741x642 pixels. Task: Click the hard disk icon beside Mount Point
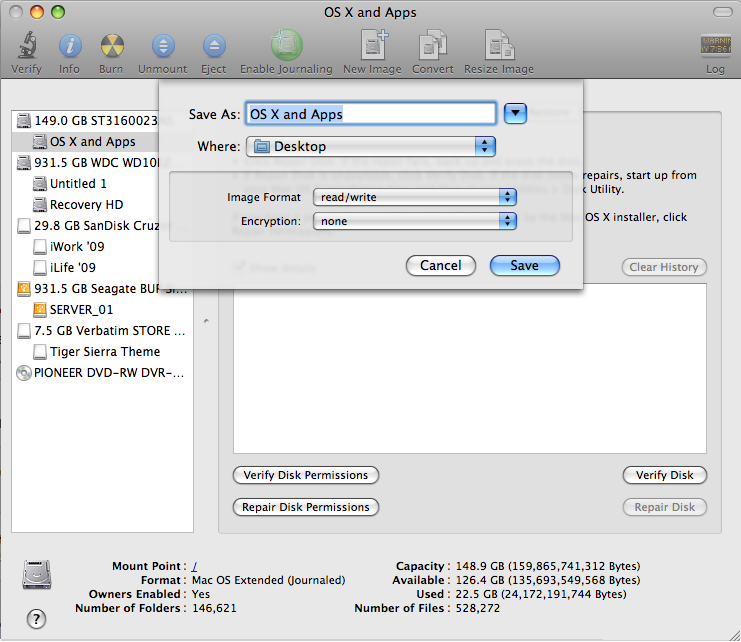pos(37,575)
